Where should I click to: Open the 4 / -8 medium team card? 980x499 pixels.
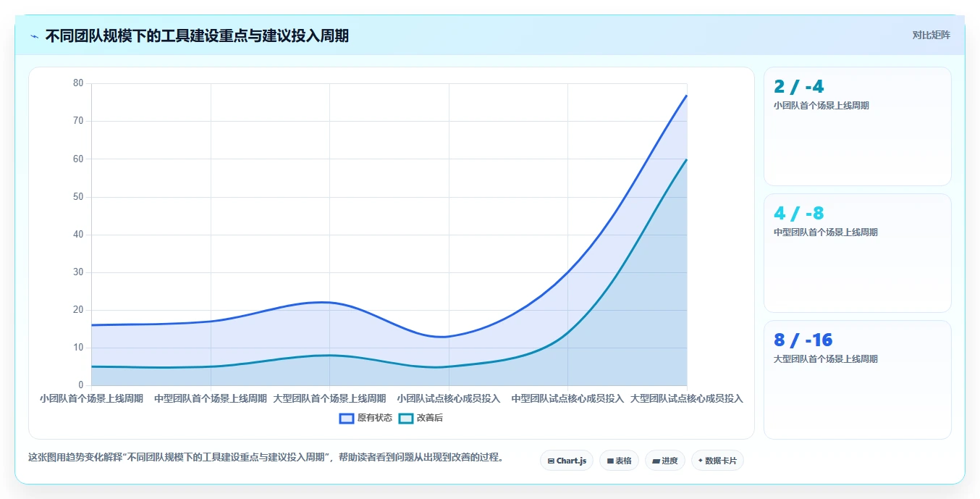(x=858, y=253)
